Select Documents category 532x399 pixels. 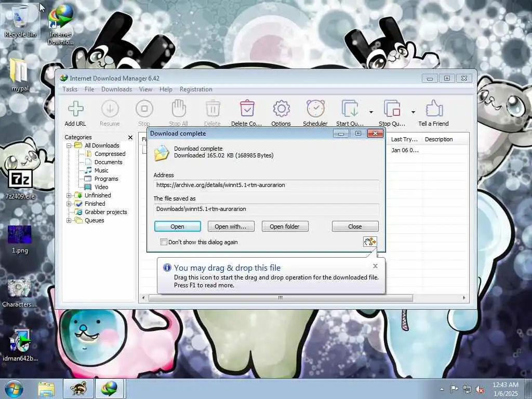[108, 162]
